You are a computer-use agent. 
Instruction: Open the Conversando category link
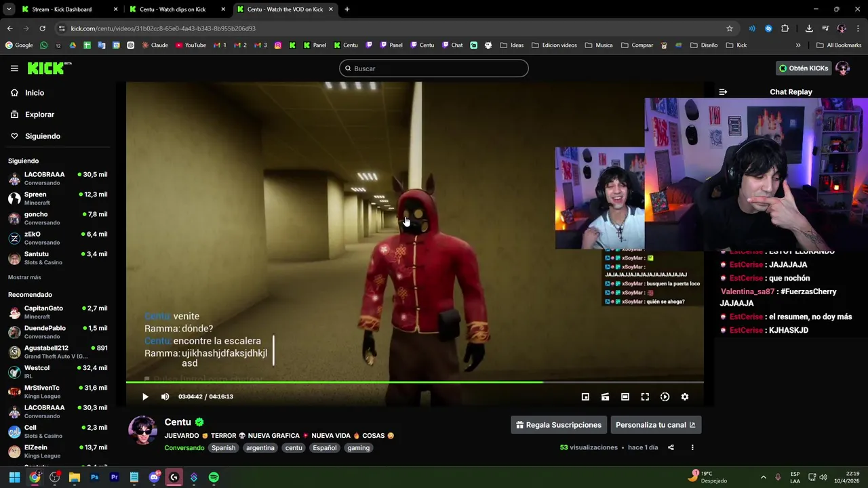[x=184, y=448]
